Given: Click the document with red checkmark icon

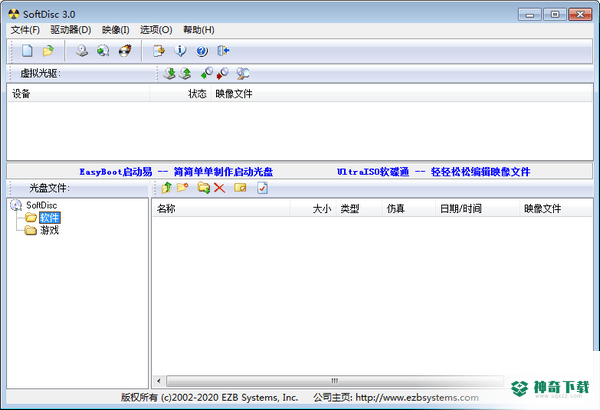Looking at the screenshot, I should coord(262,188).
